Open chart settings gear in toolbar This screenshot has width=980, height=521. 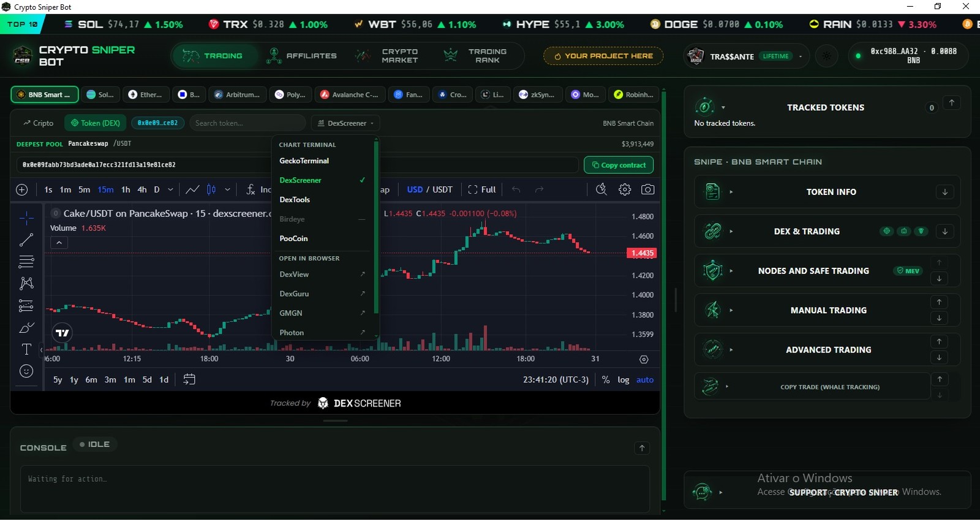(x=625, y=189)
